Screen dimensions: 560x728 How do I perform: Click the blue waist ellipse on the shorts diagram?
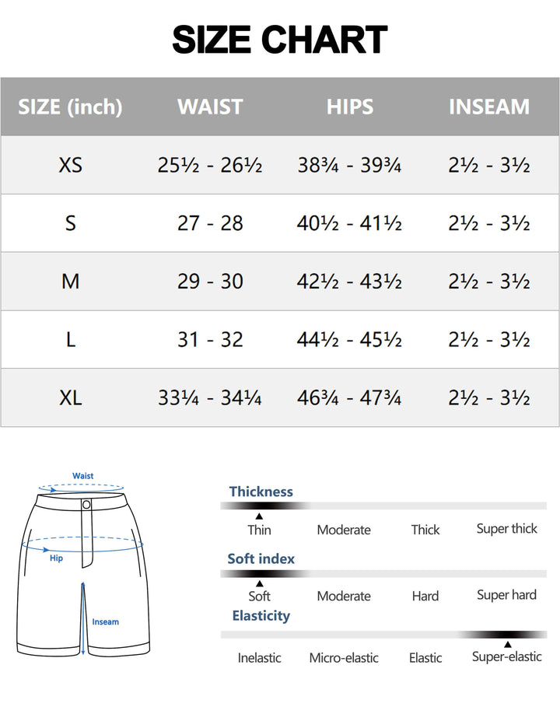tap(81, 488)
